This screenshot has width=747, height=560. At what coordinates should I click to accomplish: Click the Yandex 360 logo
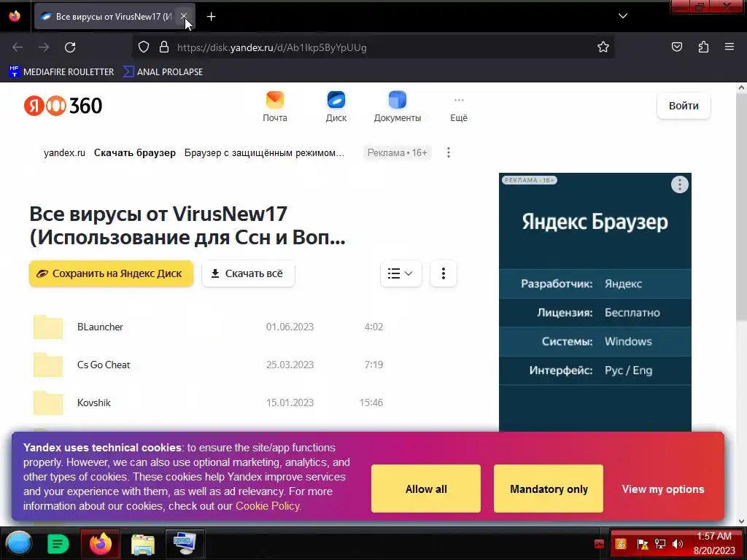tap(63, 106)
